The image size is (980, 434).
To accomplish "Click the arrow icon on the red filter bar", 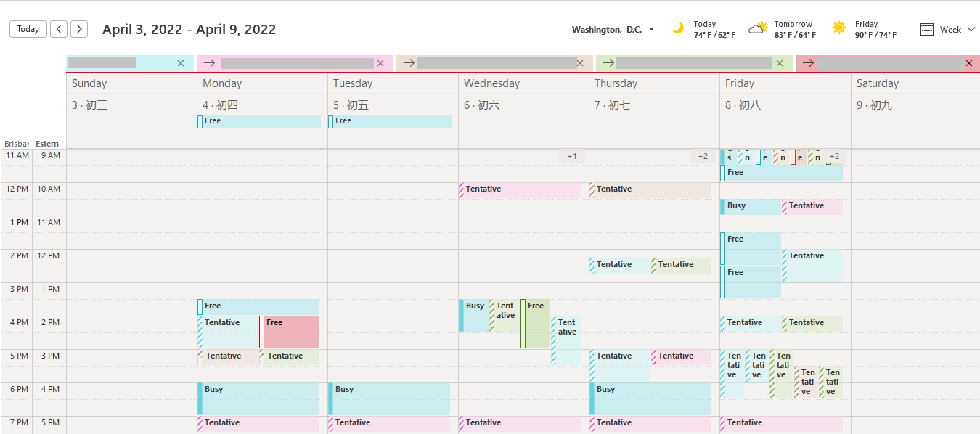I will pyautogui.click(x=807, y=63).
